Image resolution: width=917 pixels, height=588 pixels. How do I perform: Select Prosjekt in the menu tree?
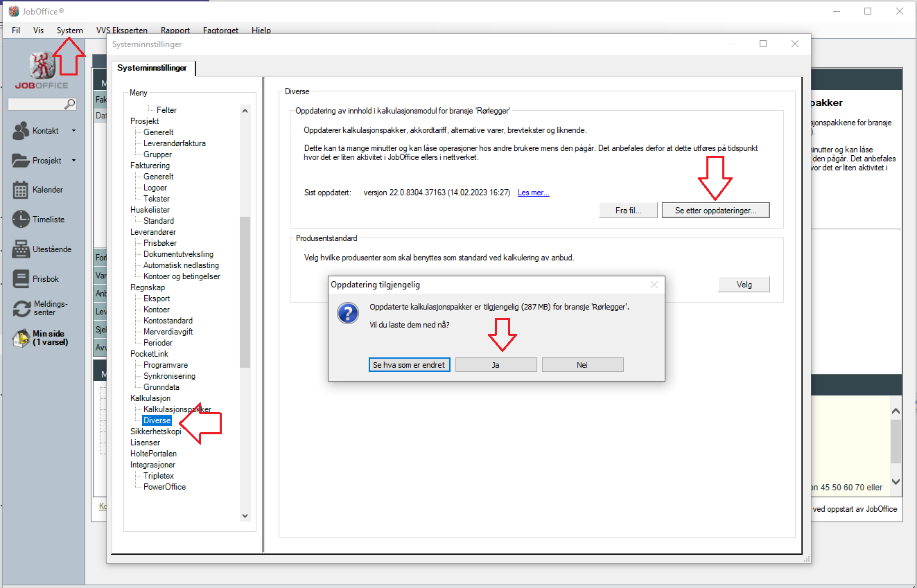pos(145,121)
